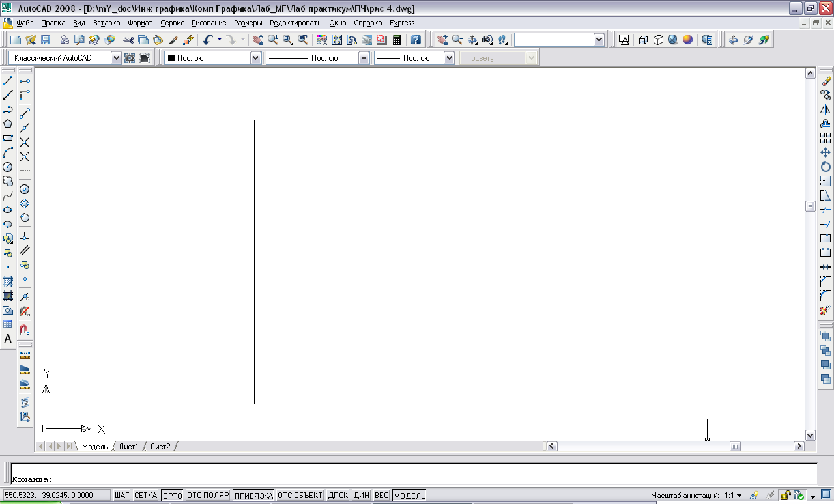
Task: Toggle СЕТКА grid display
Action: coord(146,496)
